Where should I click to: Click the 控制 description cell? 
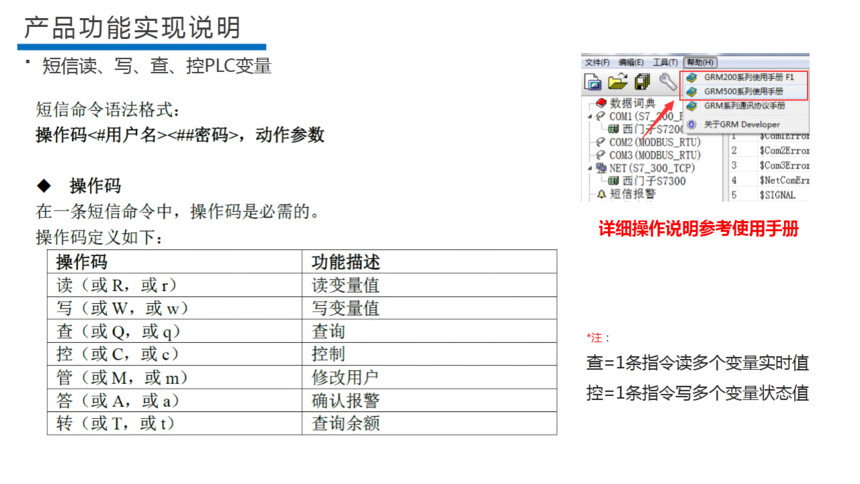coord(429,354)
